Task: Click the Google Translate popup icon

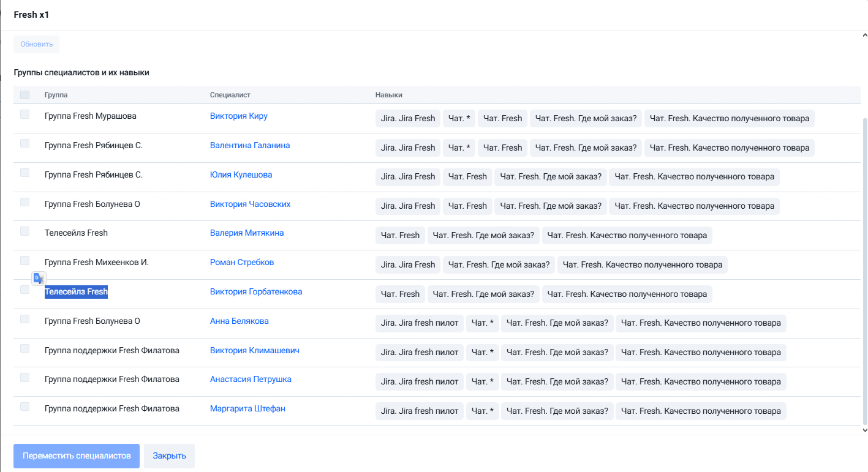Action: (39, 278)
